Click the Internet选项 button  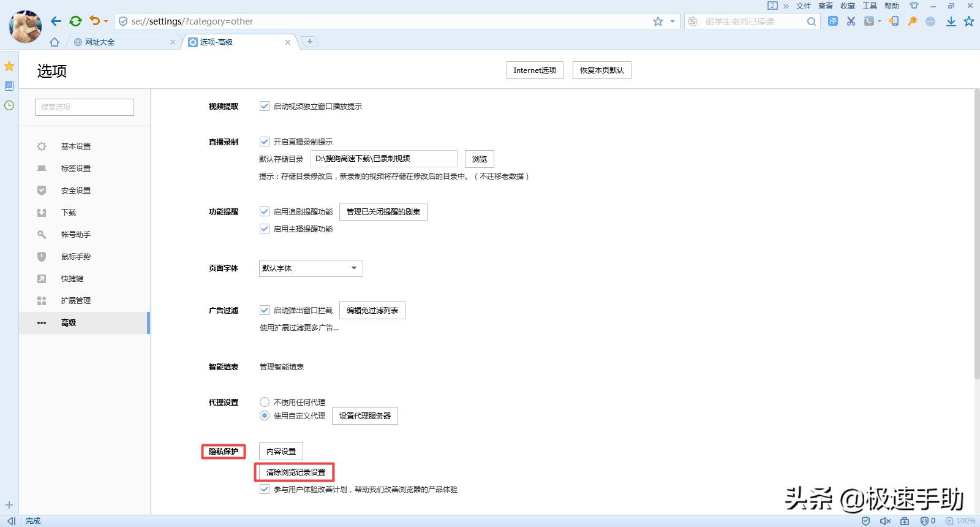click(535, 70)
